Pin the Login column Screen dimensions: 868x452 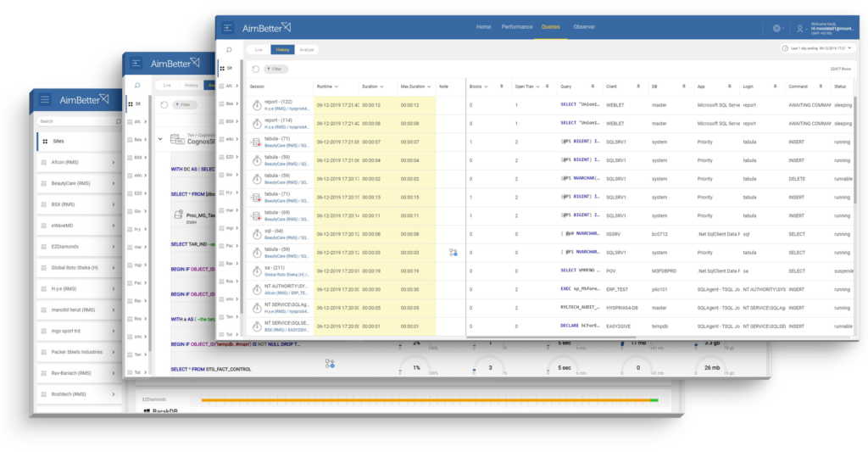(775, 86)
